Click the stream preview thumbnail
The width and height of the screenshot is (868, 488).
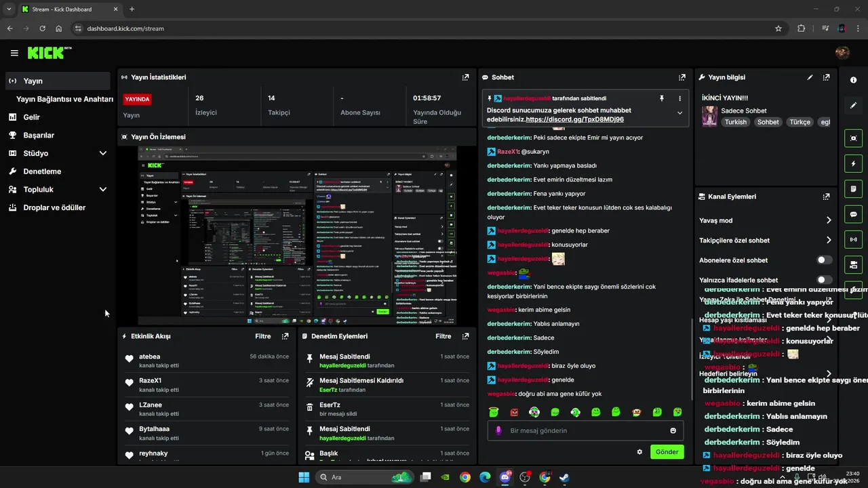(x=297, y=235)
